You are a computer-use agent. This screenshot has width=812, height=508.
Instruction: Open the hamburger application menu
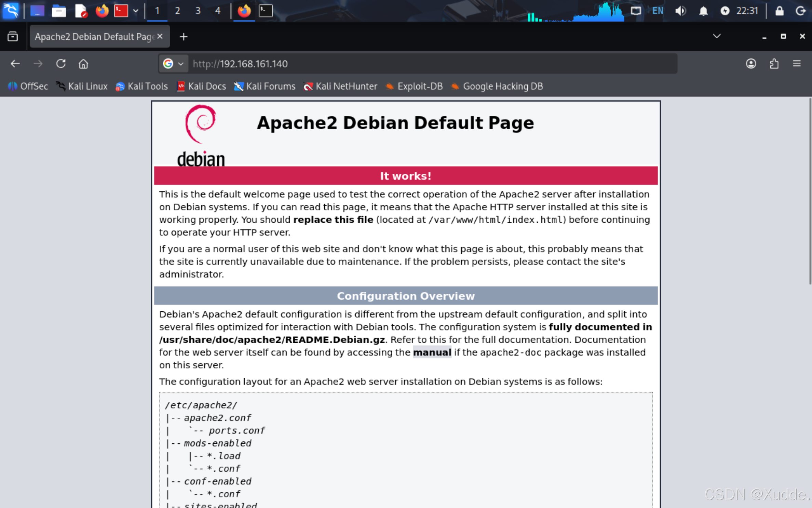[797, 64]
